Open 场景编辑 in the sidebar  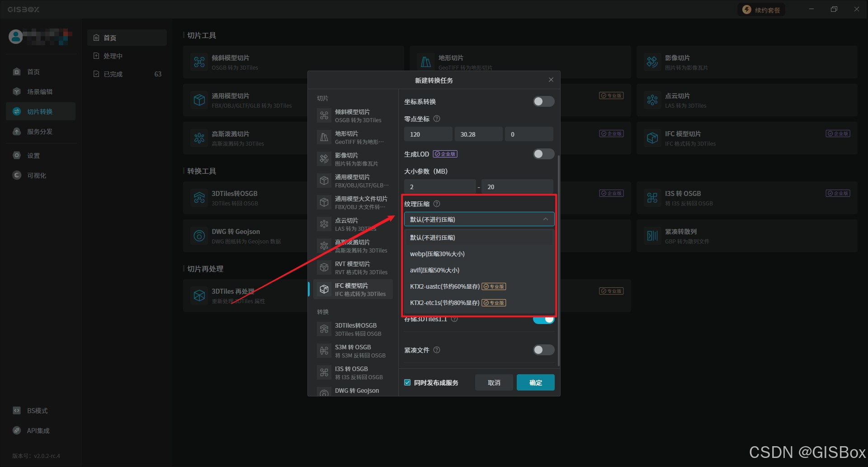coord(40,92)
